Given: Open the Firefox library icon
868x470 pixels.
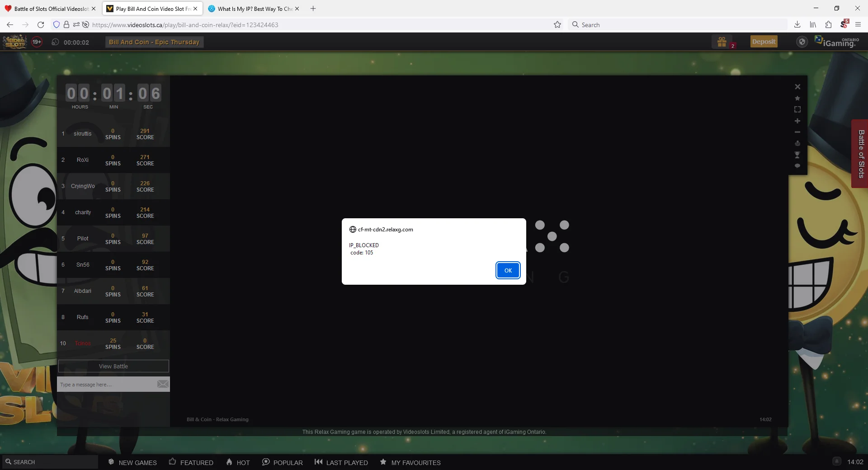Looking at the screenshot, I should [x=813, y=25].
